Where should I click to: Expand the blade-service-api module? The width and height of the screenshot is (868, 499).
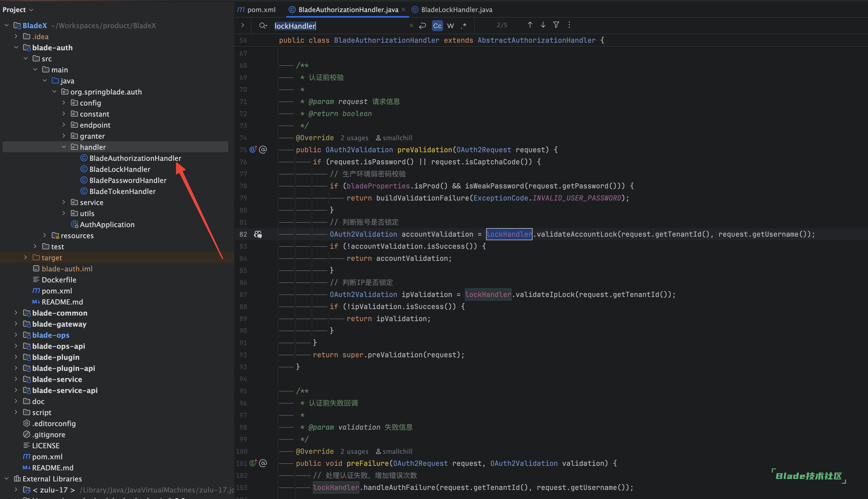[16, 390]
